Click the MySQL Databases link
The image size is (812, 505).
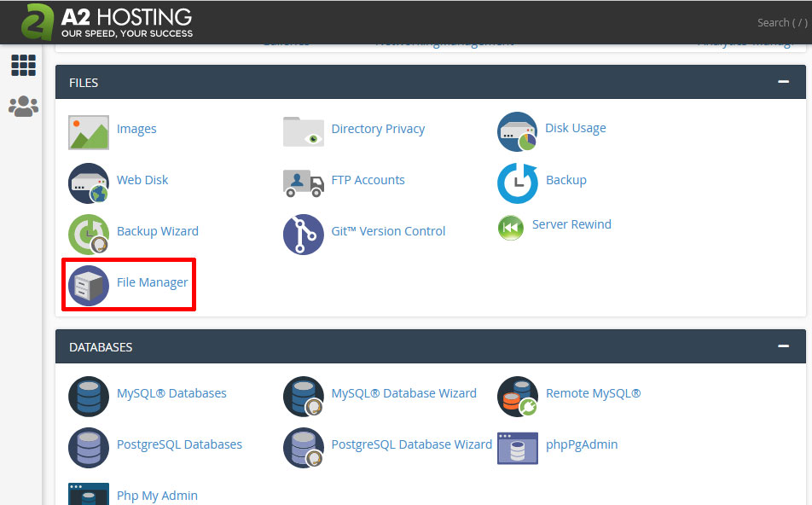[x=171, y=393]
